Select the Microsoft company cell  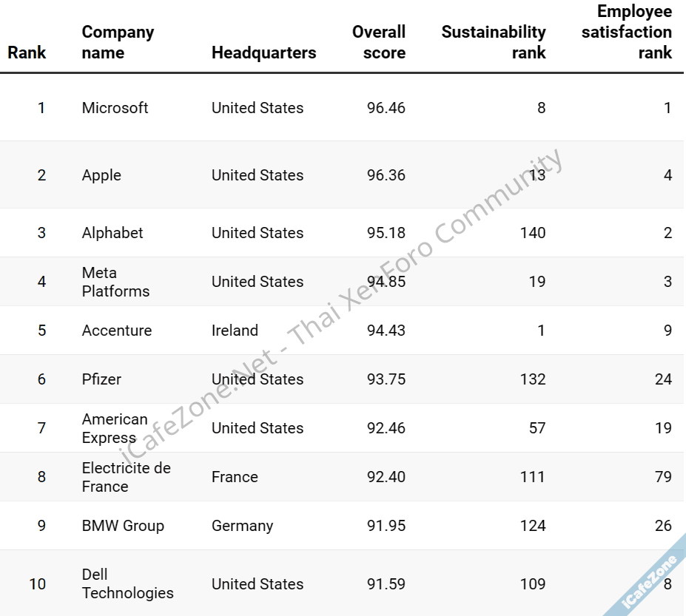pyautogui.click(x=115, y=108)
